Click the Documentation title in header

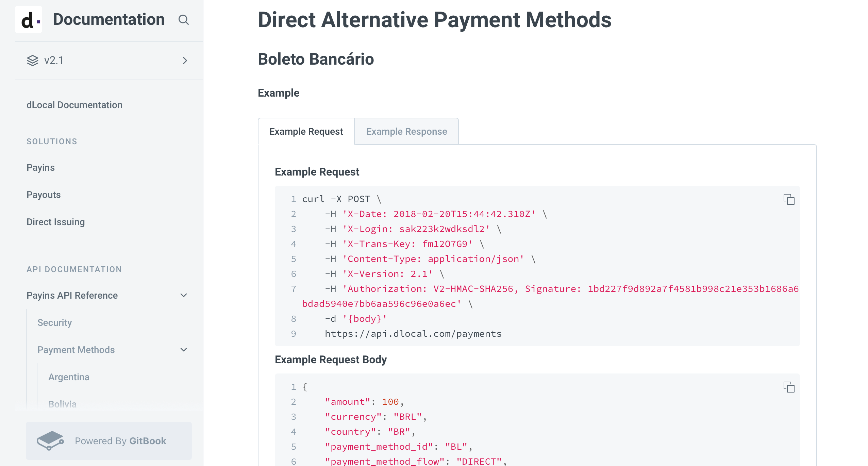point(109,20)
